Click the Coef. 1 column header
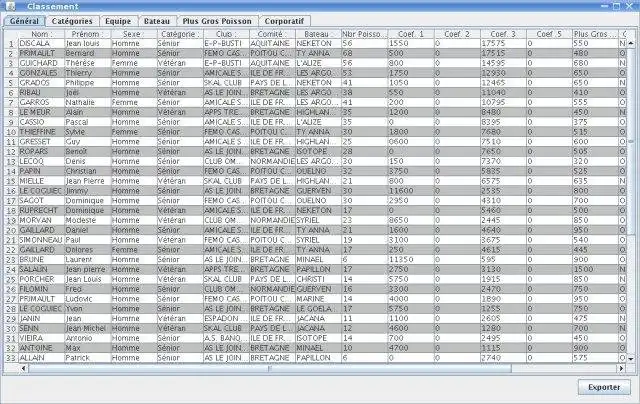Screen dimensions: 640x404 coord(411,34)
